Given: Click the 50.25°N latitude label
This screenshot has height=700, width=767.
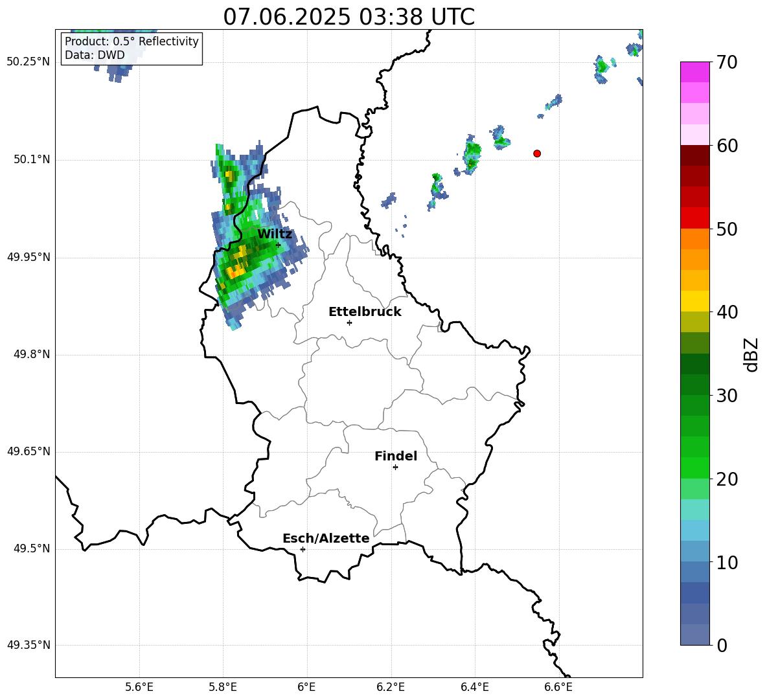Looking at the screenshot, I should pyautogui.click(x=29, y=62).
